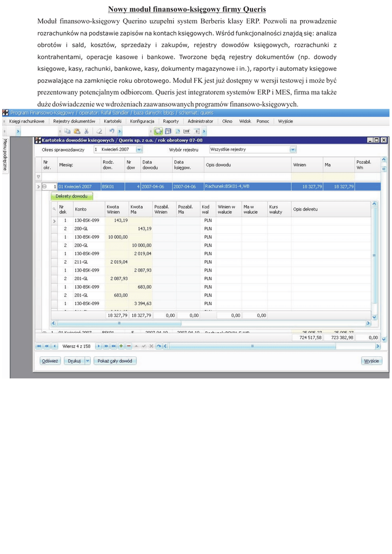The width and height of the screenshot is (392, 554).
Task: Jump to the last record in navigator
Action: 113,346
